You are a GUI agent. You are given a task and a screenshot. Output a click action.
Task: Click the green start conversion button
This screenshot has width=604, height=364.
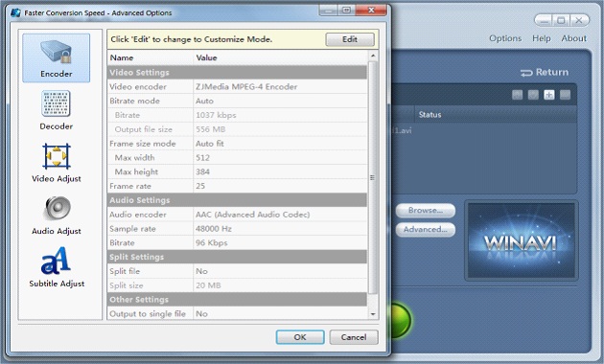click(401, 320)
